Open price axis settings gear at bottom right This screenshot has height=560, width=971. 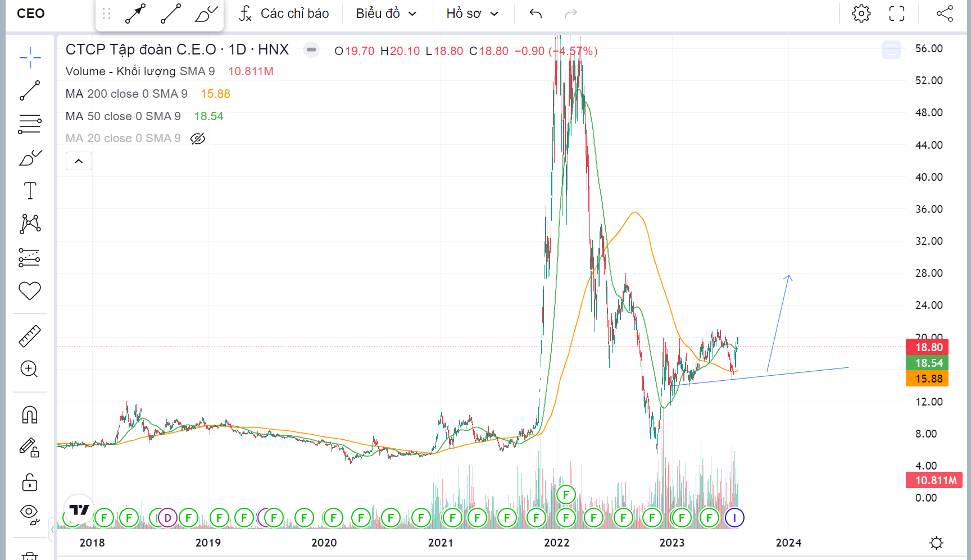click(x=936, y=543)
